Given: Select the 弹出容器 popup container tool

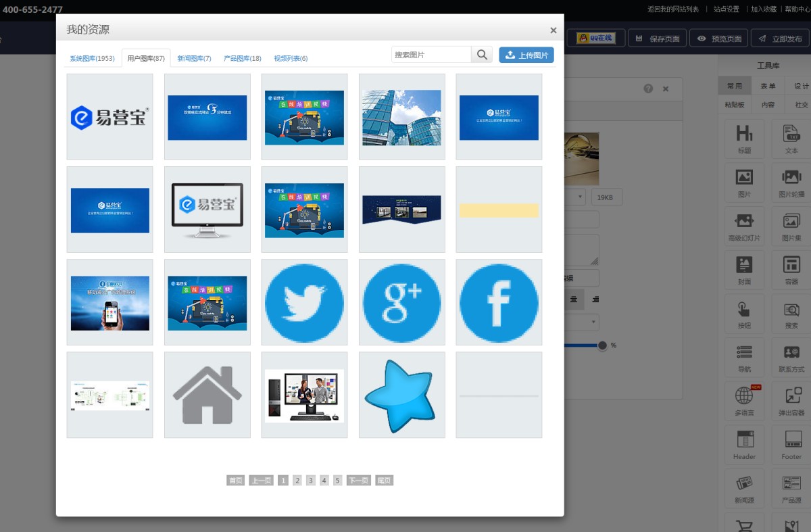Looking at the screenshot, I should tap(791, 401).
